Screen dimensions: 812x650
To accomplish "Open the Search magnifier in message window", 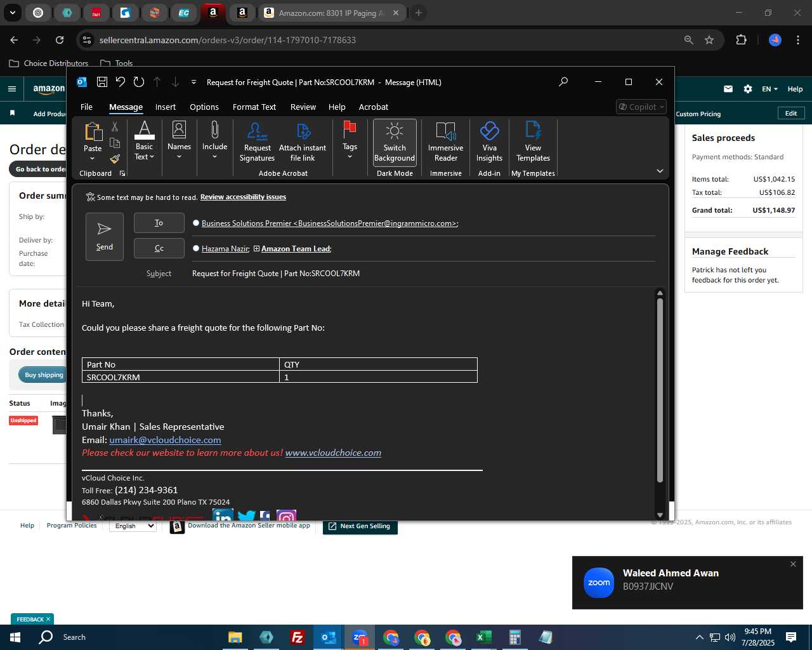I will (563, 82).
